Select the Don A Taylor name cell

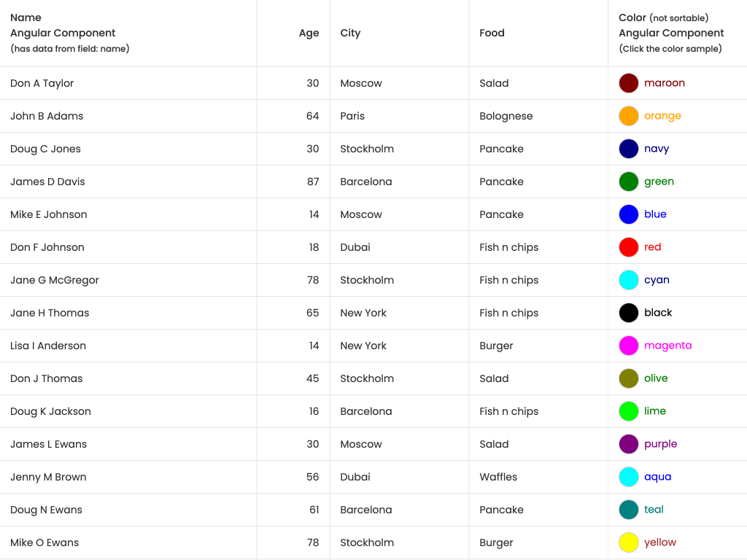point(42,83)
